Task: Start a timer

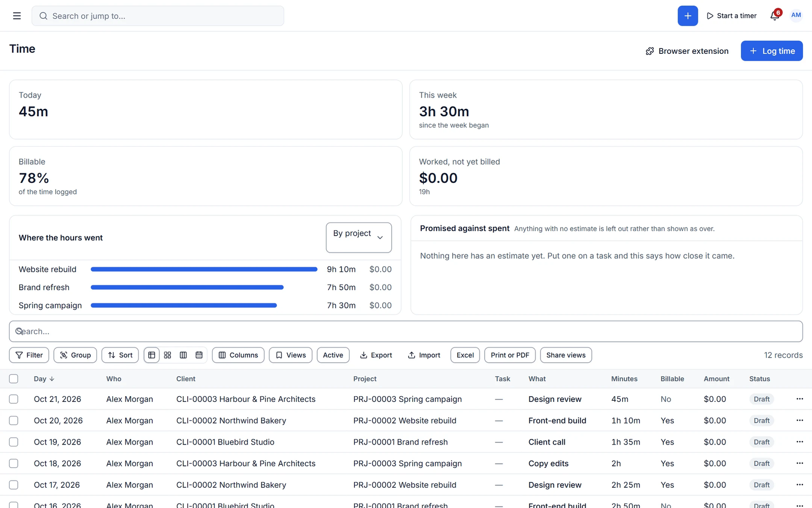Action: [731, 16]
